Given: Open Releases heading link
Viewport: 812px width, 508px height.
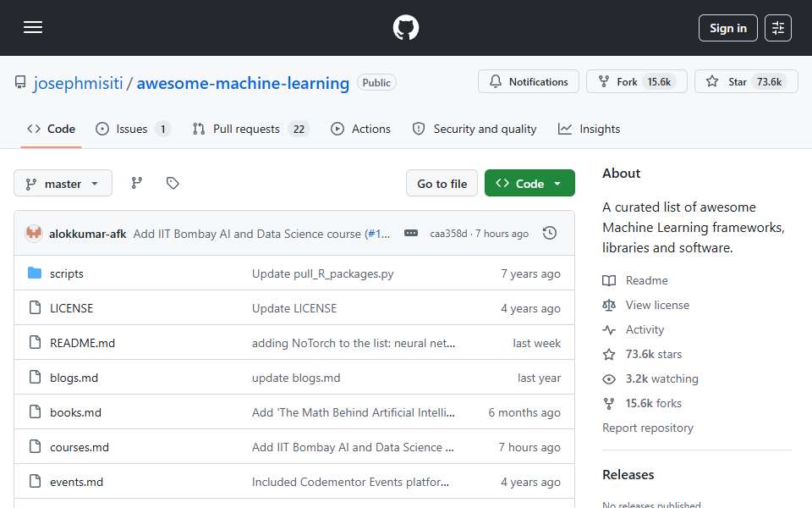Looking at the screenshot, I should tap(628, 475).
